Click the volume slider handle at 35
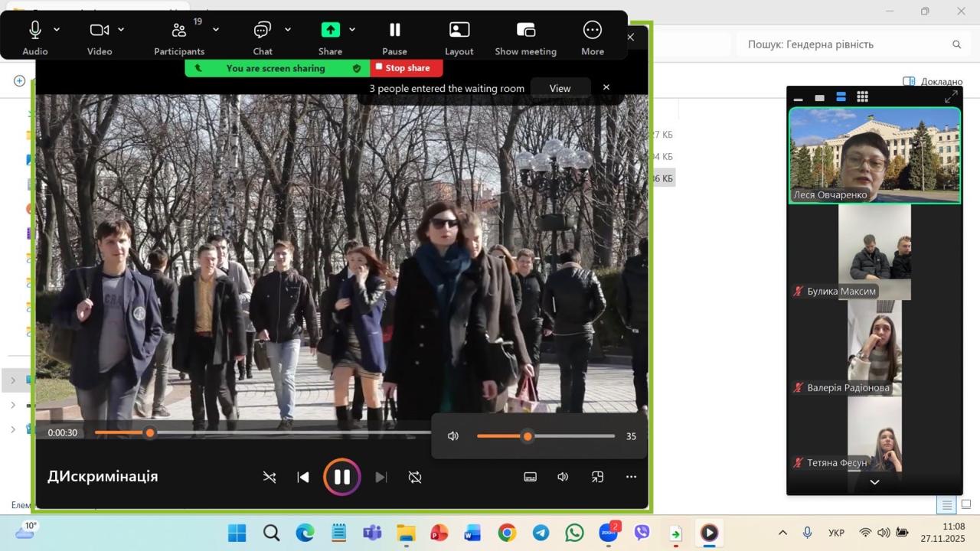980x551 pixels. [528, 436]
